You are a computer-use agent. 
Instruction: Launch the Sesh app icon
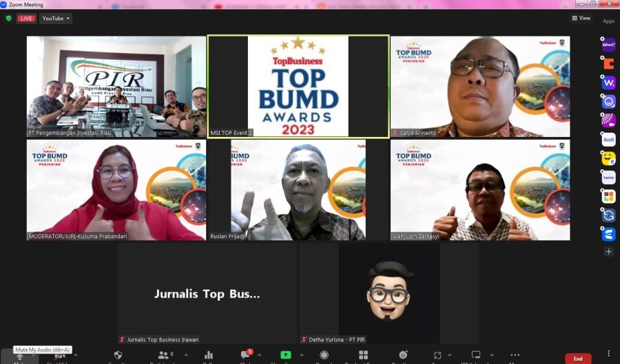(608, 140)
